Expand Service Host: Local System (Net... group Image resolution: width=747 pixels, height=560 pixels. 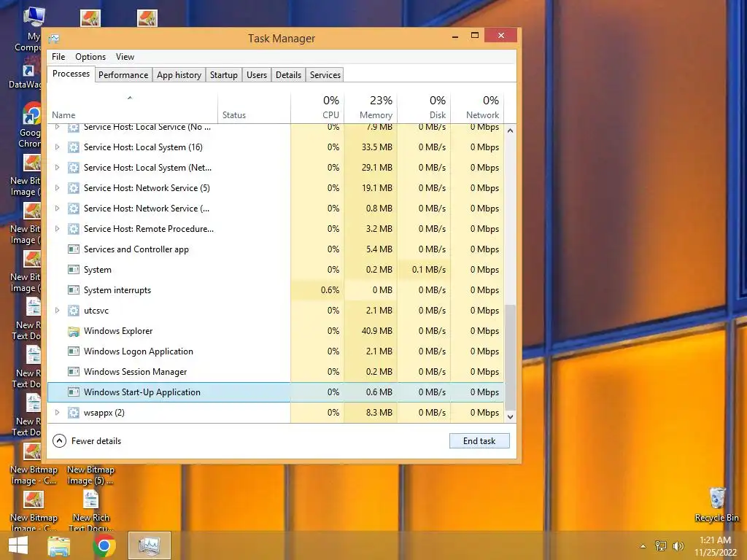point(57,168)
